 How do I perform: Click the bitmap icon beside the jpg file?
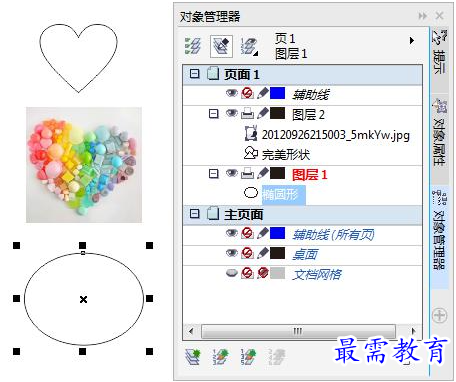pos(251,133)
